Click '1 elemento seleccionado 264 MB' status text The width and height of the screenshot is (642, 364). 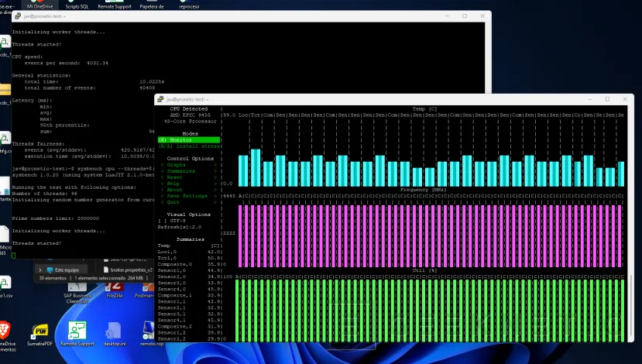pyautogui.click(x=109, y=278)
